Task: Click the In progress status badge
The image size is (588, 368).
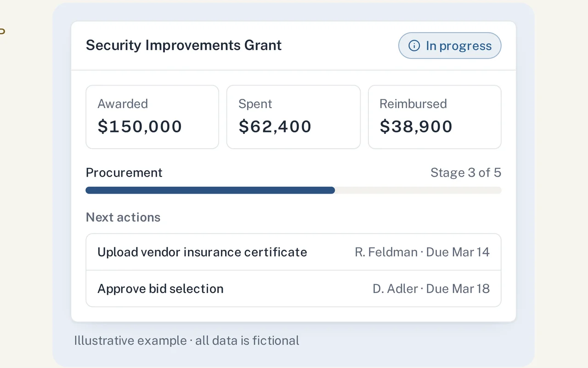Action: (450, 46)
